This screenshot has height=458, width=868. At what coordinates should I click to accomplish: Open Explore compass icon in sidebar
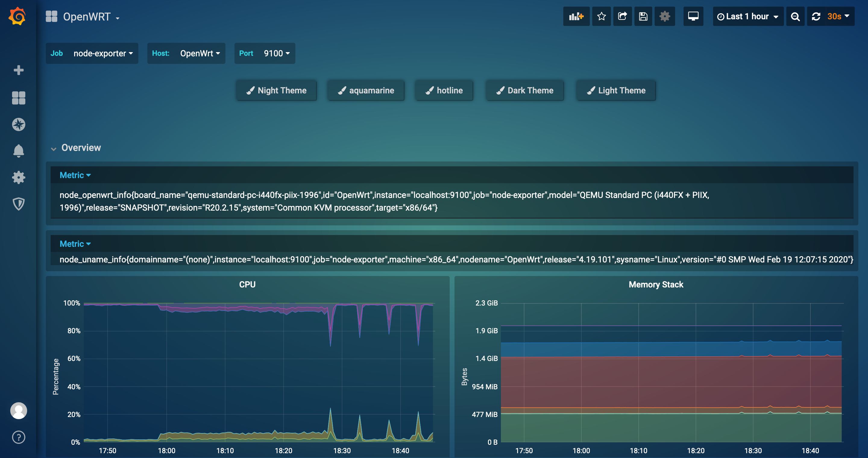18,125
